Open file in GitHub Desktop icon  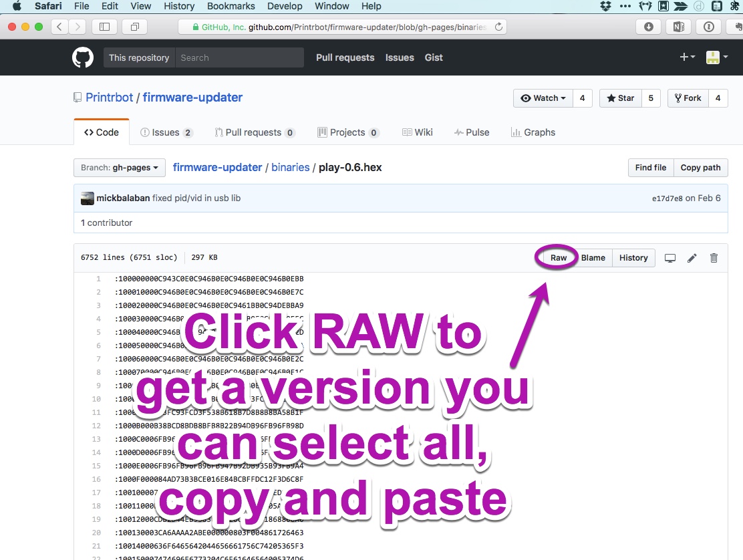[x=670, y=258]
